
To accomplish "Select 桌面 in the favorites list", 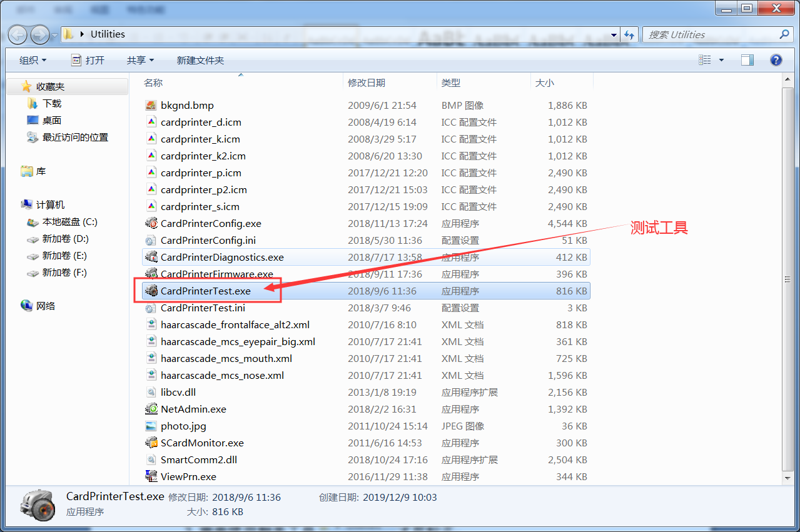I will tap(52, 120).
